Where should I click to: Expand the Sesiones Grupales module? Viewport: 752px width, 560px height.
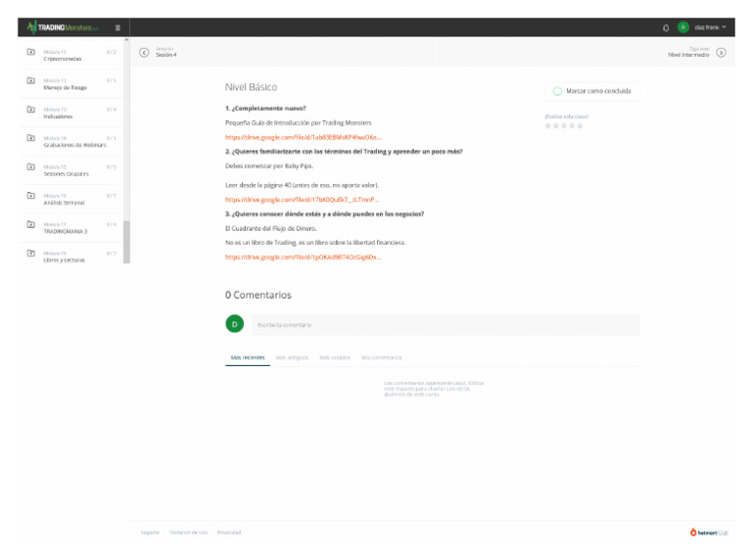pos(70,170)
